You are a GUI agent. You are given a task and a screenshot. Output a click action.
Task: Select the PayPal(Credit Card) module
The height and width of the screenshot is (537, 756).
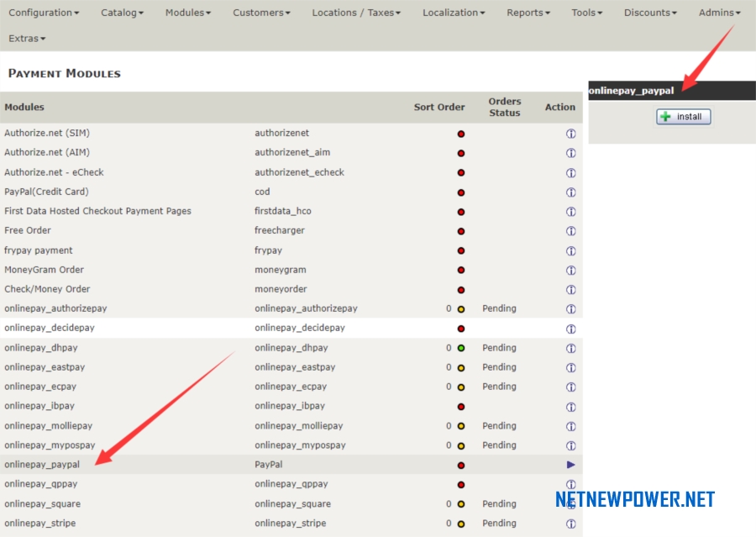coord(46,192)
